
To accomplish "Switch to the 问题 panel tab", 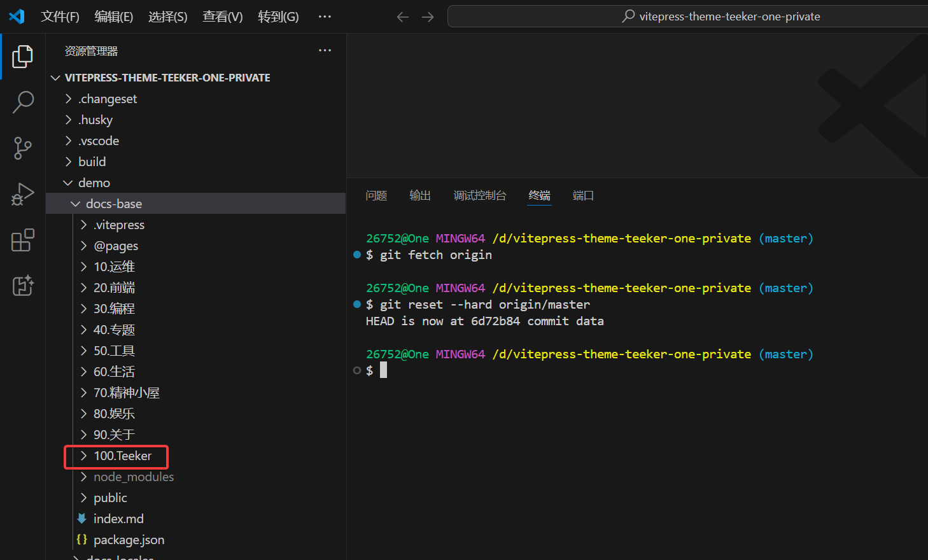I will click(x=376, y=195).
